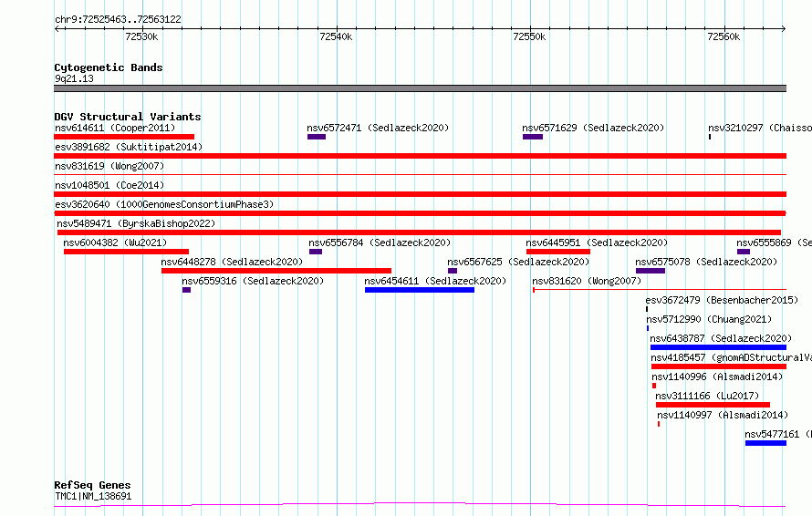Open nsv5489471 (ByrskaBishop2022) variant label
Screen dimensions: 812x516
coord(136,223)
